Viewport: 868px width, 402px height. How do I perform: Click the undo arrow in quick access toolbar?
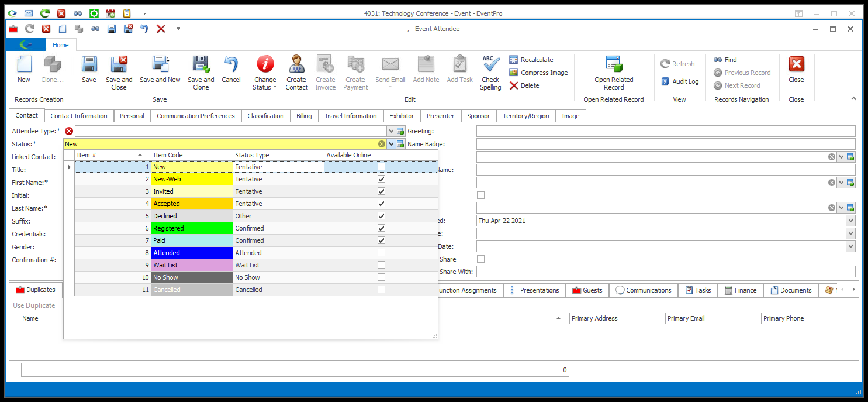144,29
